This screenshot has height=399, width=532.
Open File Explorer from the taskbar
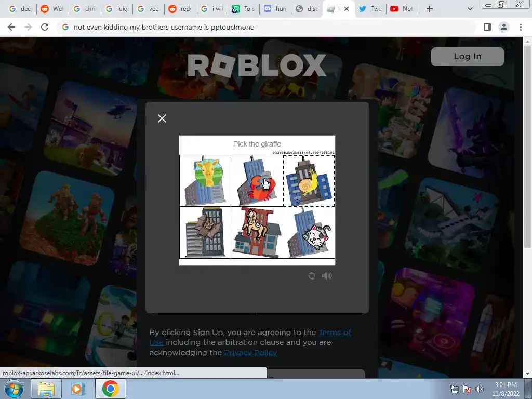[46, 389]
